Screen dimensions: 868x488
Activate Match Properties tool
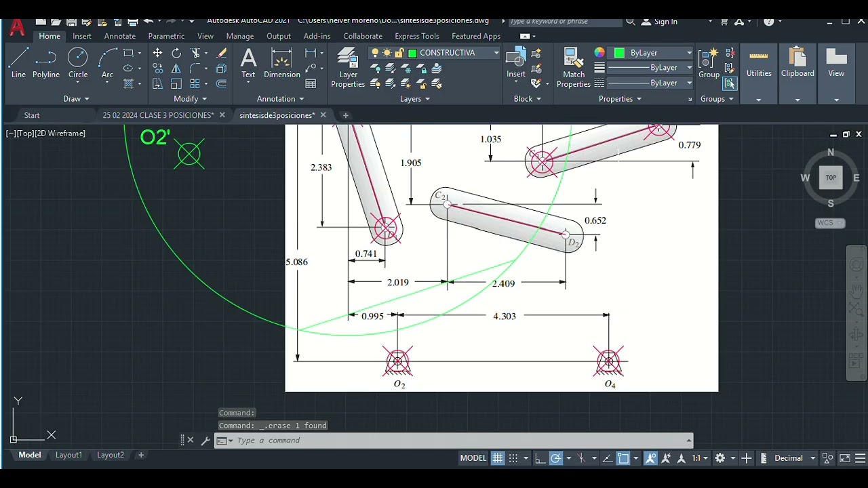click(x=574, y=68)
